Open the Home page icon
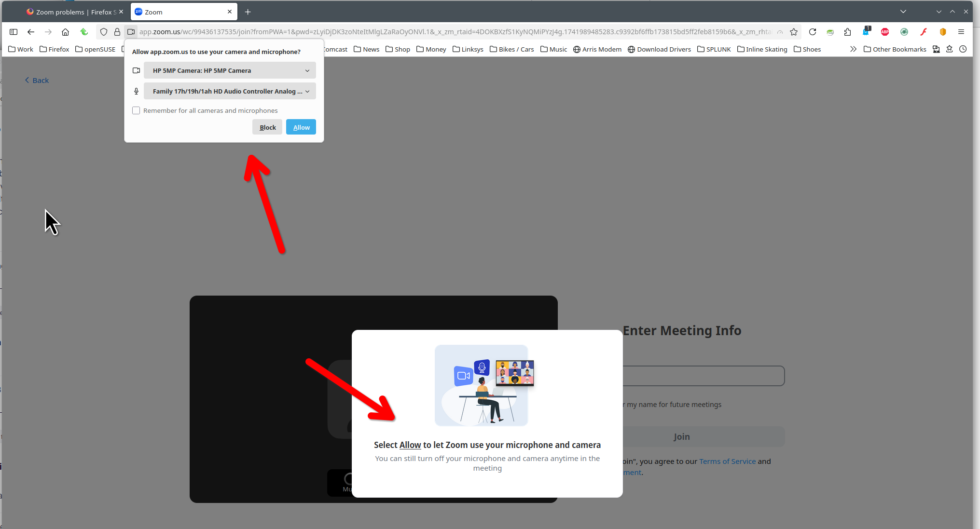The height and width of the screenshot is (529, 980). click(65, 32)
